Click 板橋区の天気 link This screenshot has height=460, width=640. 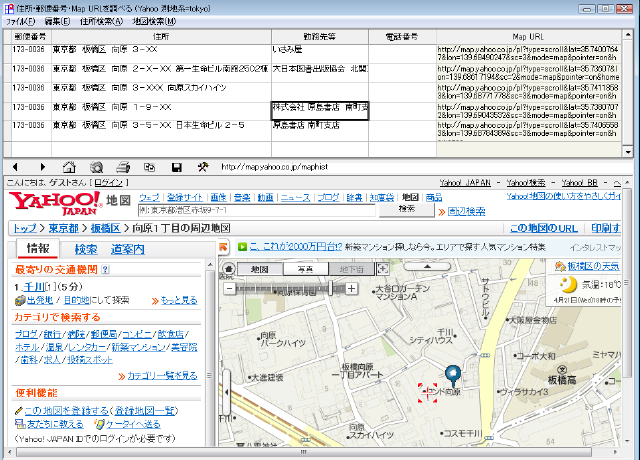(x=593, y=267)
